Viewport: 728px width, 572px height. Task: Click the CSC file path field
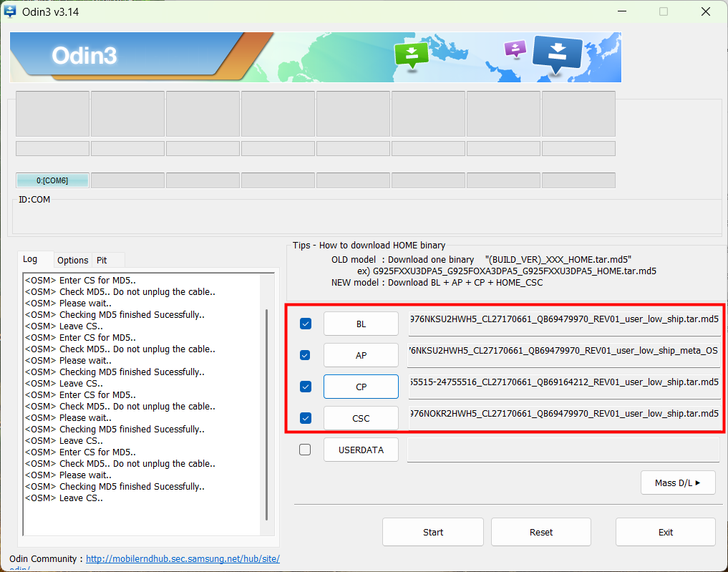563,418
